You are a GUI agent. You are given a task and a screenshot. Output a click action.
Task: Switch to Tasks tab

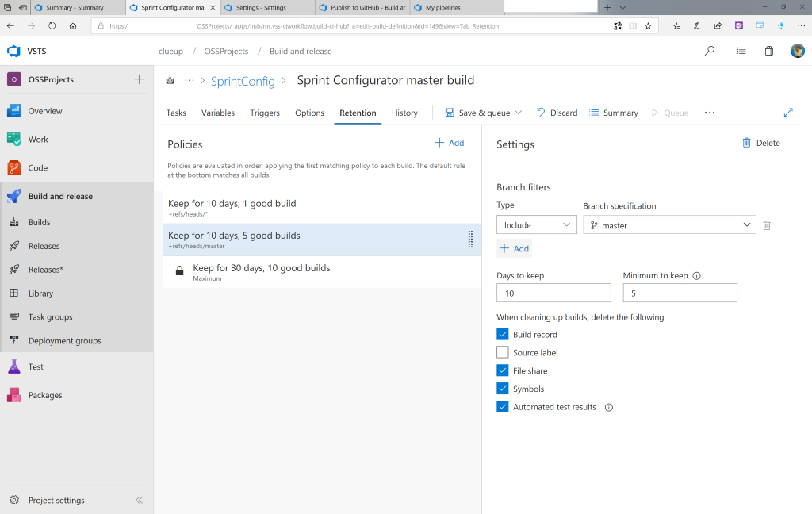(176, 113)
